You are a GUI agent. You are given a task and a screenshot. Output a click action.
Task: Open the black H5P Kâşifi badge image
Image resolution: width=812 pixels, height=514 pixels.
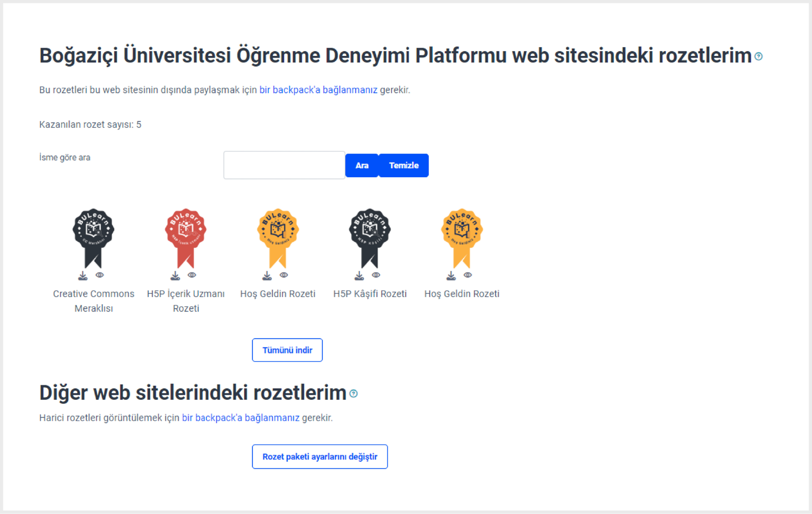(370, 238)
